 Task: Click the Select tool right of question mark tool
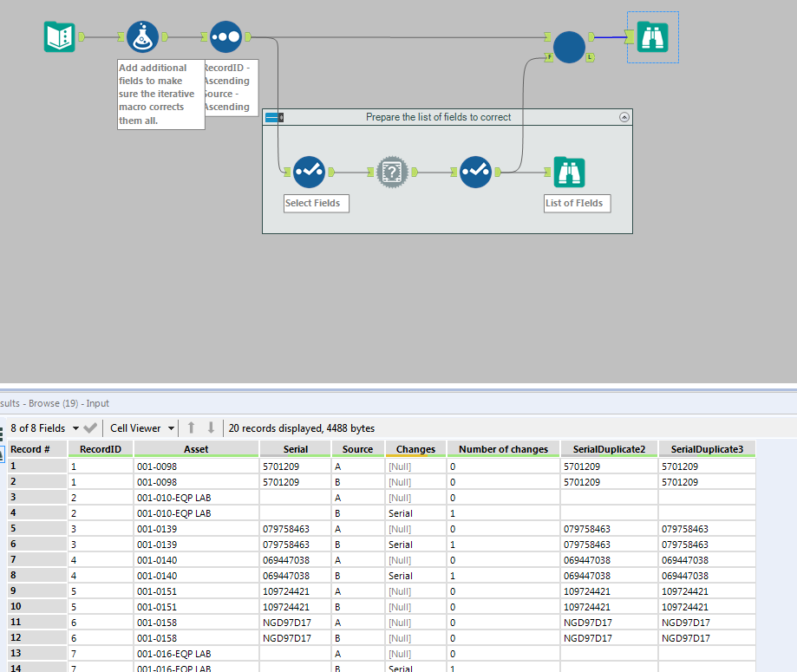point(475,172)
